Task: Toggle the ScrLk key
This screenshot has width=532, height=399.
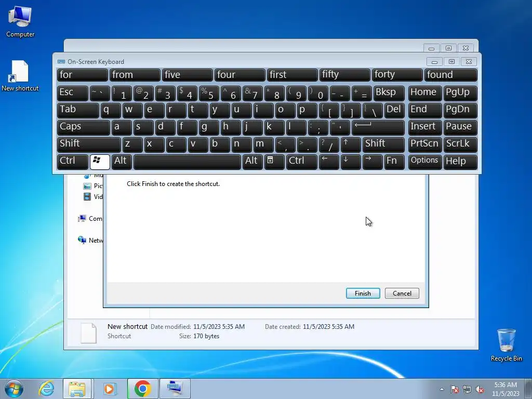Action: [460, 144]
